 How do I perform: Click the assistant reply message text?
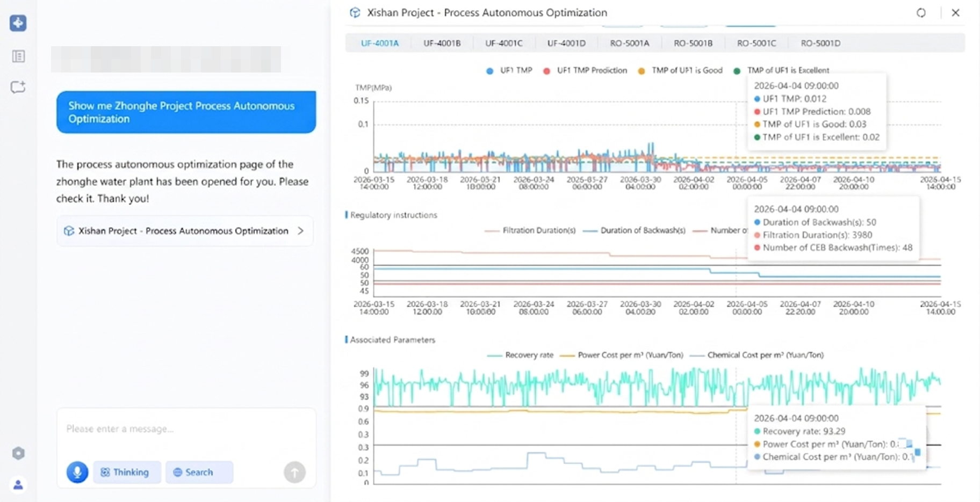pyautogui.click(x=183, y=181)
